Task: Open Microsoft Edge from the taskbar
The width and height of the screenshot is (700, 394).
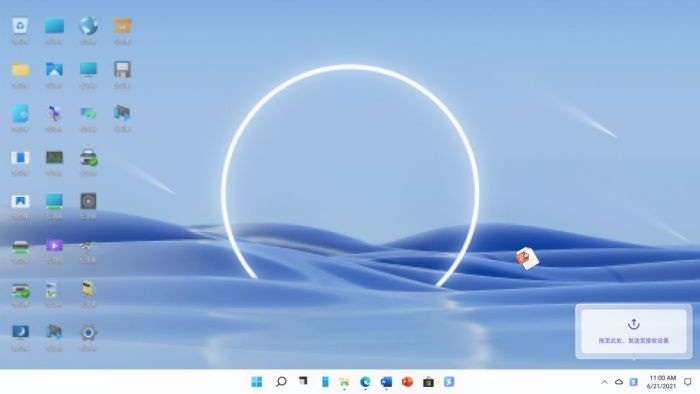Action: point(365,382)
